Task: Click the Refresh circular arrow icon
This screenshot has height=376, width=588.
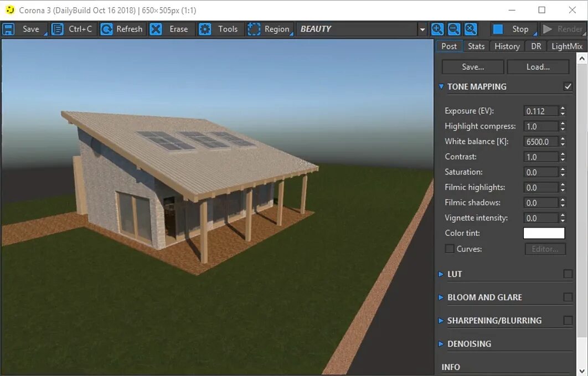Action: [106, 29]
